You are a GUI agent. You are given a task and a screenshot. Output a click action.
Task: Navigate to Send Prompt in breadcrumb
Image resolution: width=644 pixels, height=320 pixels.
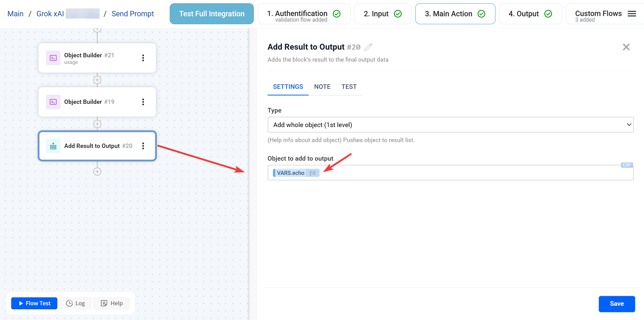point(133,13)
